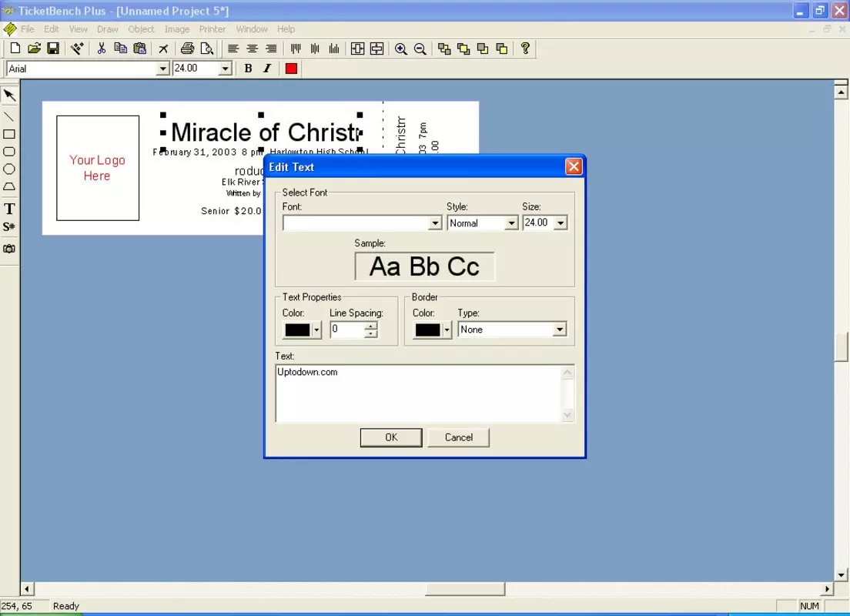Screen dimensions: 850x616
Task: Select the Serial Number S# tool
Action: [x=9, y=226]
